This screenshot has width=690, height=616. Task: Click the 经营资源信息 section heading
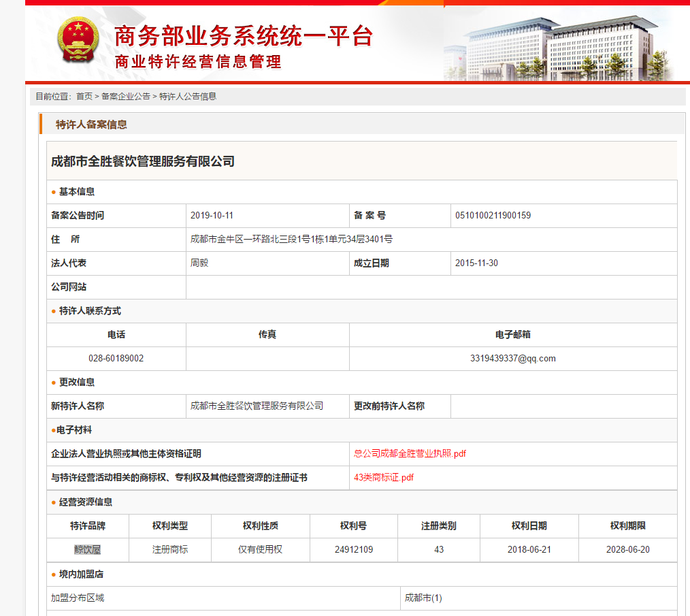coord(85,502)
